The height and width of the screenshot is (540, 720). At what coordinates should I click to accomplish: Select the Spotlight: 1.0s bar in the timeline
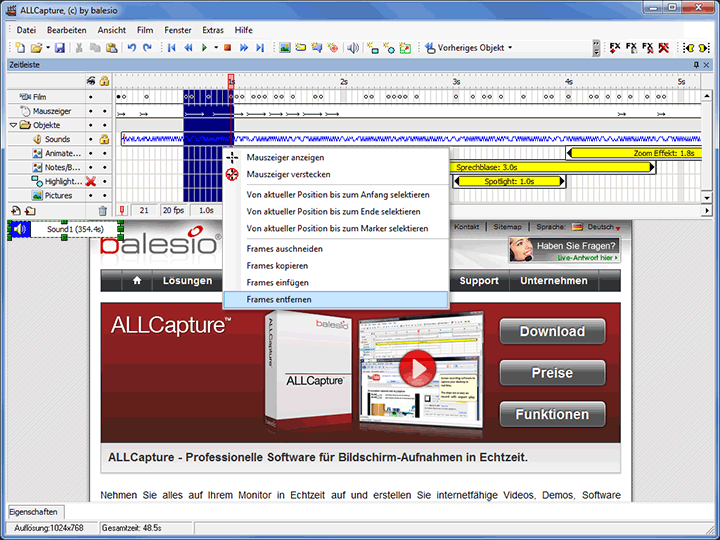(x=509, y=181)
